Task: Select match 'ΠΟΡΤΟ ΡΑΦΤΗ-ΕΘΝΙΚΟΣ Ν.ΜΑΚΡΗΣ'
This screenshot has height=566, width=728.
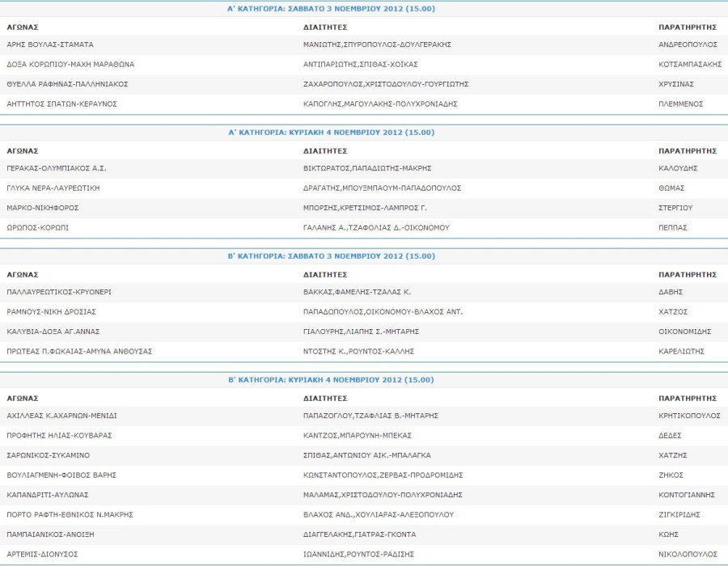Action: click(x=70, y=515)
